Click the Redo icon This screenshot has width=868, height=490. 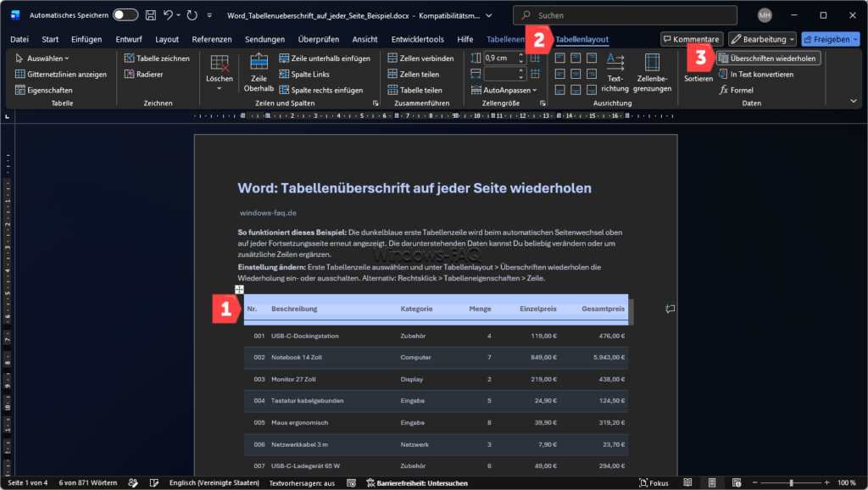pos(192,15)
